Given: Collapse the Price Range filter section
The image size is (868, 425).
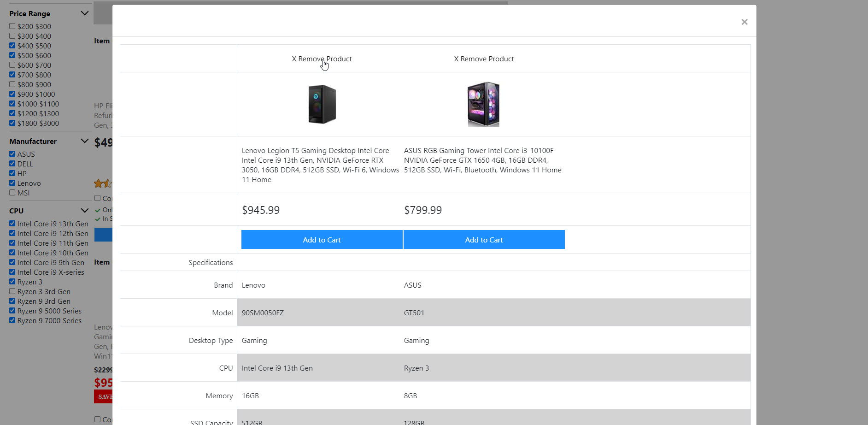Looking at the screenshot, I should 84,13.
